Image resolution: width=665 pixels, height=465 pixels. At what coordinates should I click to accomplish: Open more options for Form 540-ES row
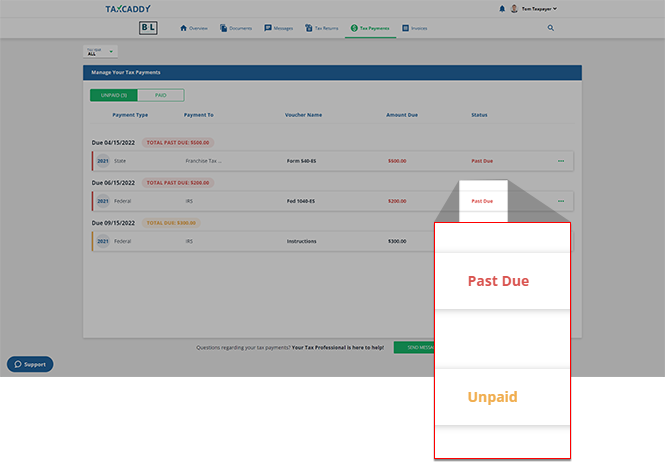(x=561, y=161)
